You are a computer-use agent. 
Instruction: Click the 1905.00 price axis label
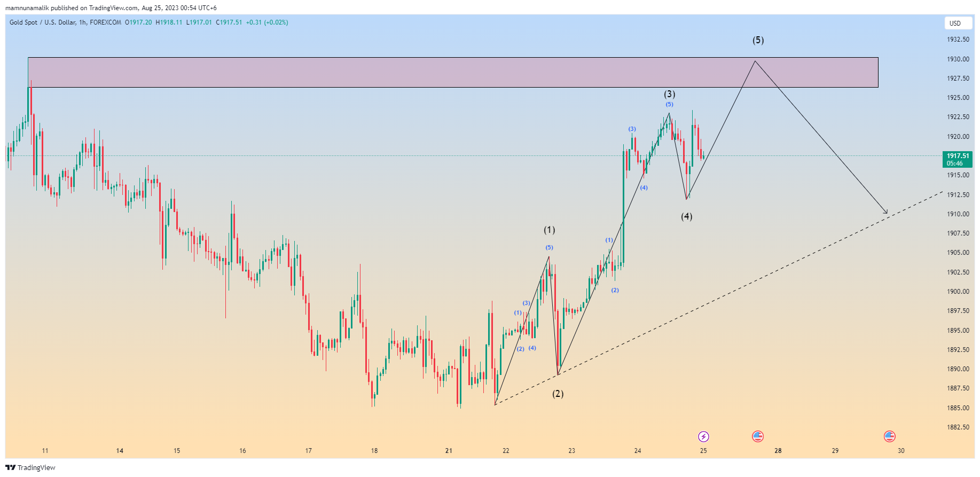(958, 253)
